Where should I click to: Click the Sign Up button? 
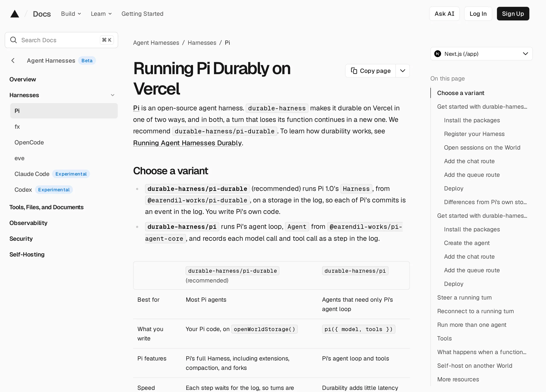513,14
